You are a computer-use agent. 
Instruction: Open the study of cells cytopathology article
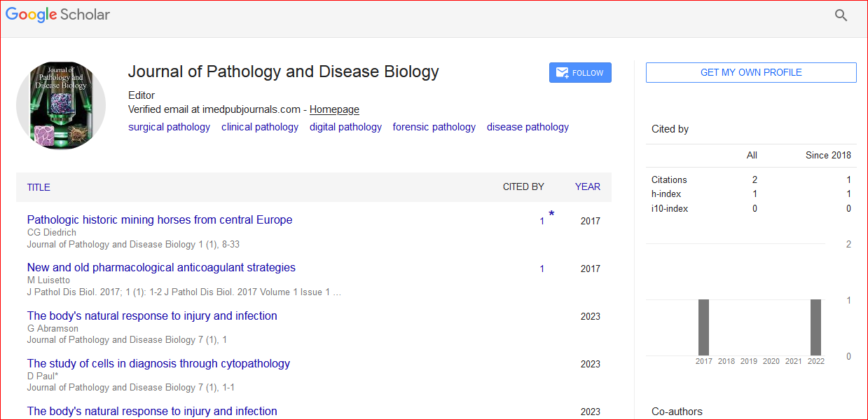pos(158,364)
